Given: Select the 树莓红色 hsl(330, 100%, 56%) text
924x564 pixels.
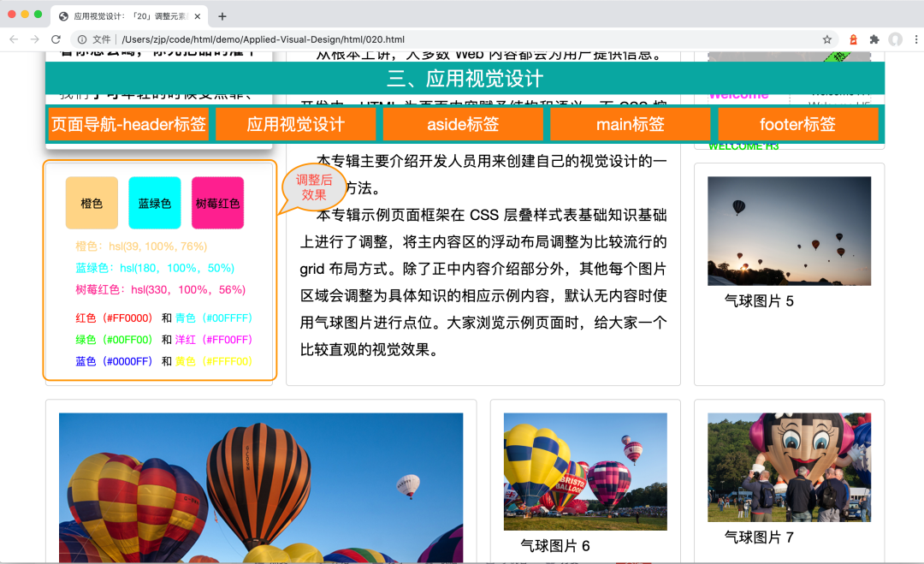Looking at the screenshot, I should [160, 290].
